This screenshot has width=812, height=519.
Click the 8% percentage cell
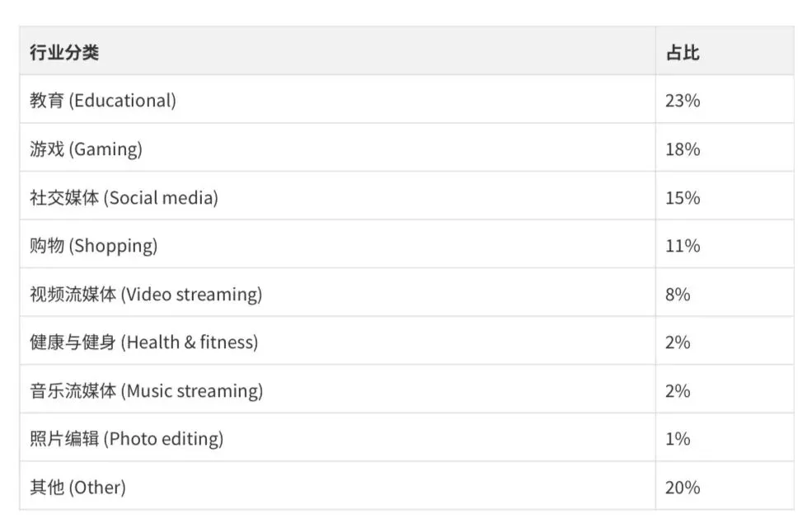pyautogui.click(x=678, y=295)
